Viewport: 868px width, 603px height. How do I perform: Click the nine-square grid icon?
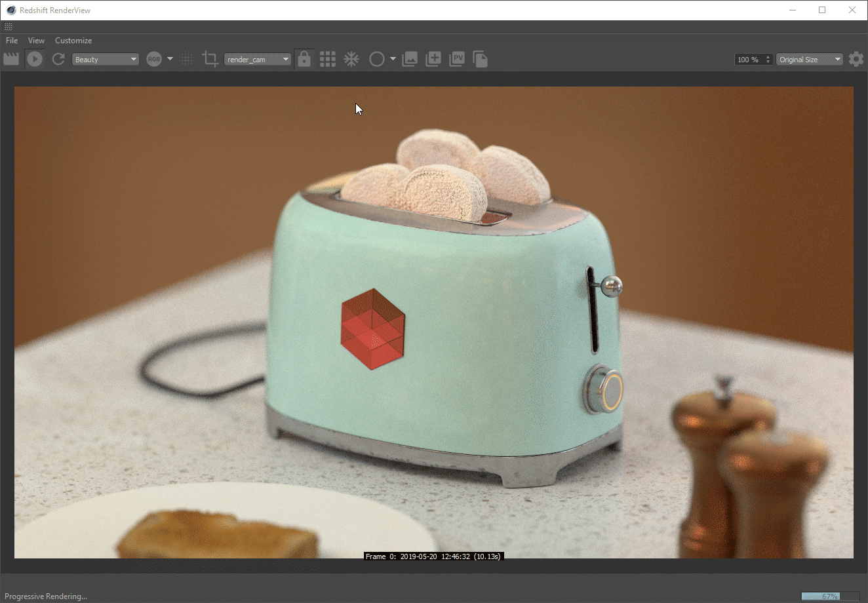pos(328,59)
